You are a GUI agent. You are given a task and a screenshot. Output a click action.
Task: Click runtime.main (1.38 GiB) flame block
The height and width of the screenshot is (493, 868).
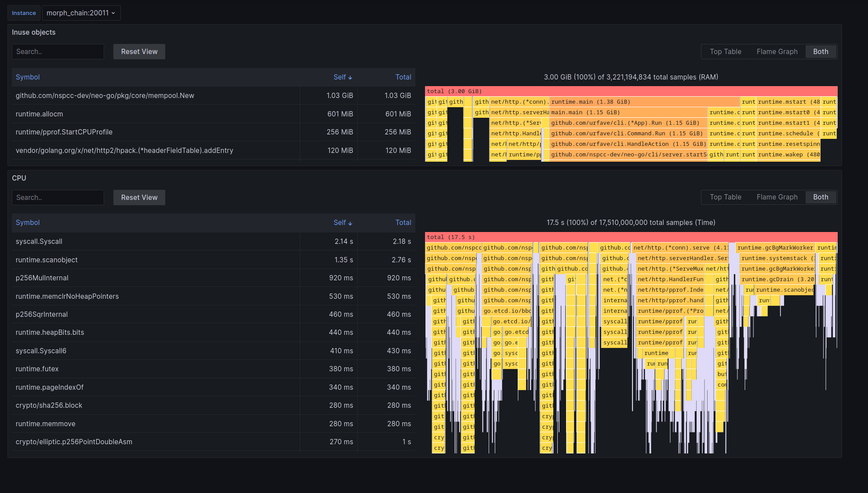point(645,102)
